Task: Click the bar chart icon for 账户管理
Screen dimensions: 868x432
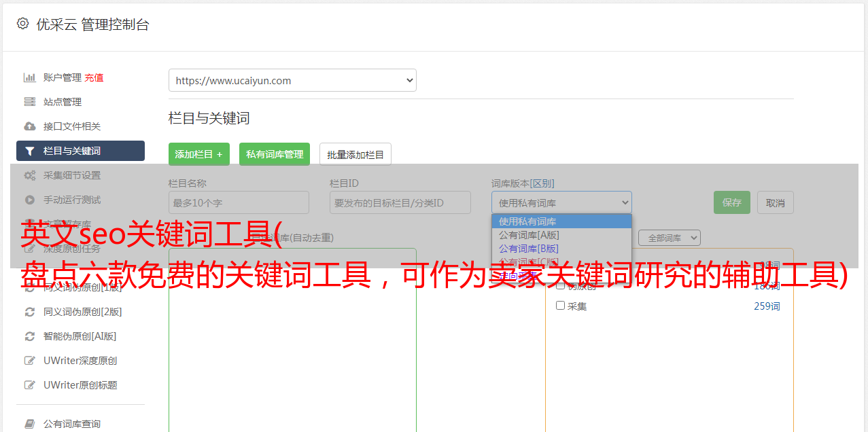Action: [x=30, y=77]
